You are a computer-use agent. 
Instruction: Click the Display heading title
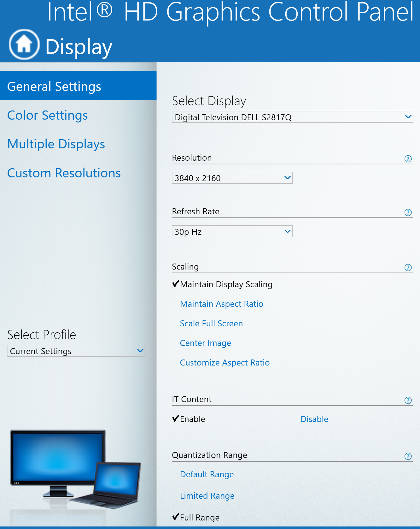(79, 47)
